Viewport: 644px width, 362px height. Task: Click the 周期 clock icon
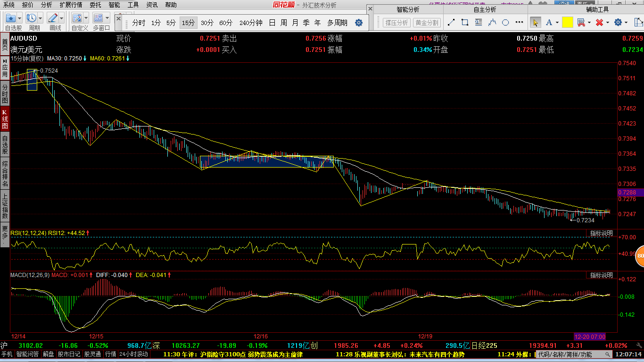pos(31,18)
